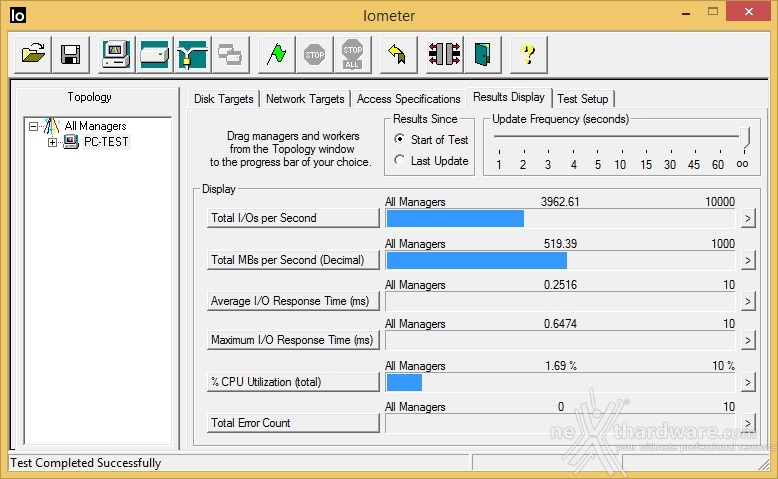
Task: Close the Iometer window
Action: point(749,12)
